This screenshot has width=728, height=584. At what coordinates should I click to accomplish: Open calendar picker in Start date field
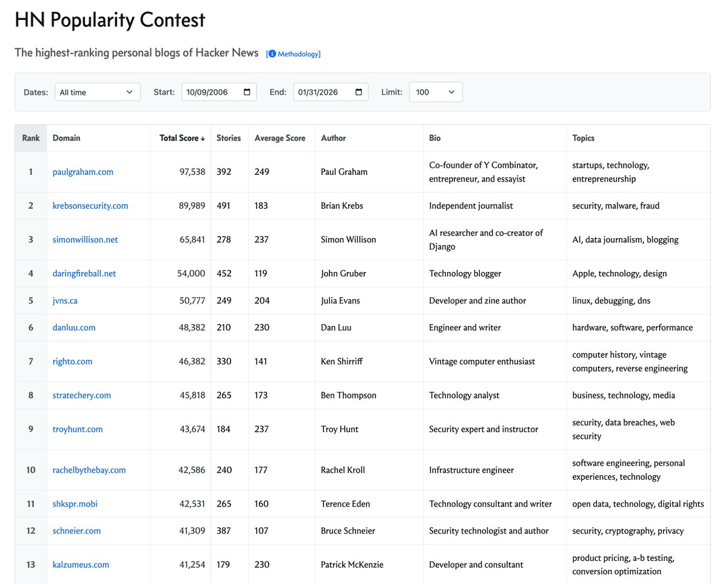(x=247, y=92)
